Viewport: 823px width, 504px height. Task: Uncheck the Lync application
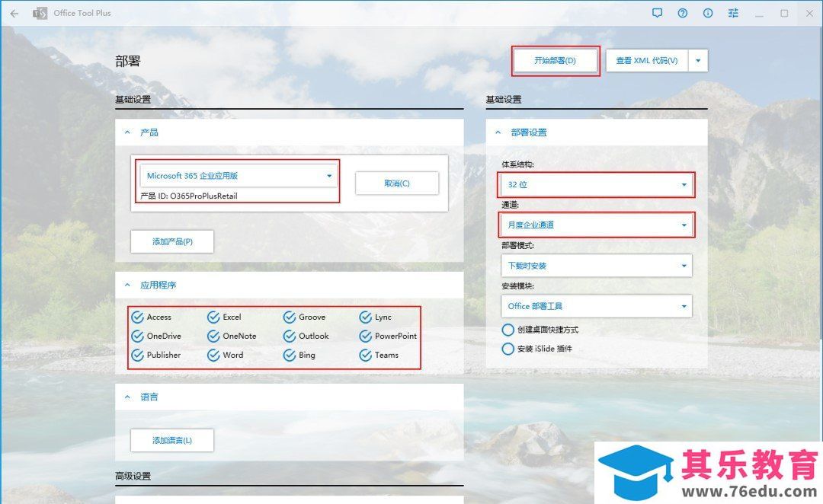[x=365, y=317]
